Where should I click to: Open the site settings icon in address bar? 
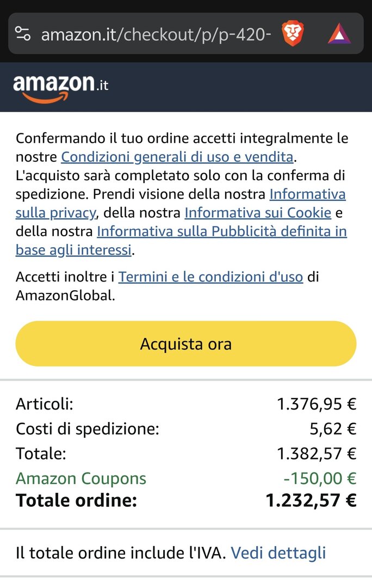pyautogui.click(x=23, y=34)
